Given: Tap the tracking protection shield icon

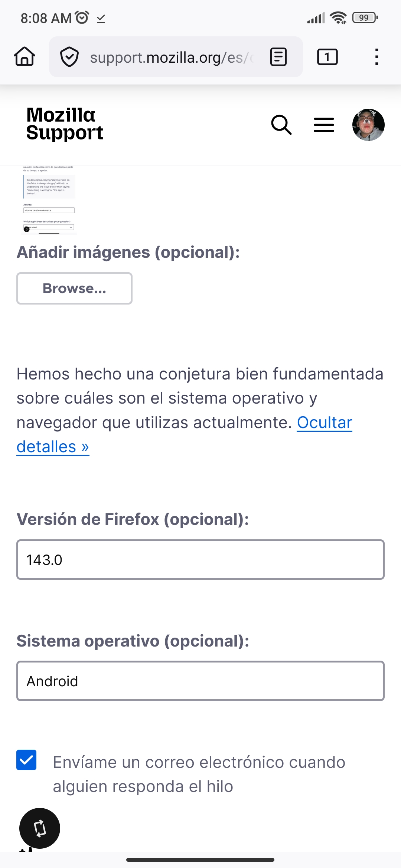Looking at the screenshot, I should pos(69,57).
